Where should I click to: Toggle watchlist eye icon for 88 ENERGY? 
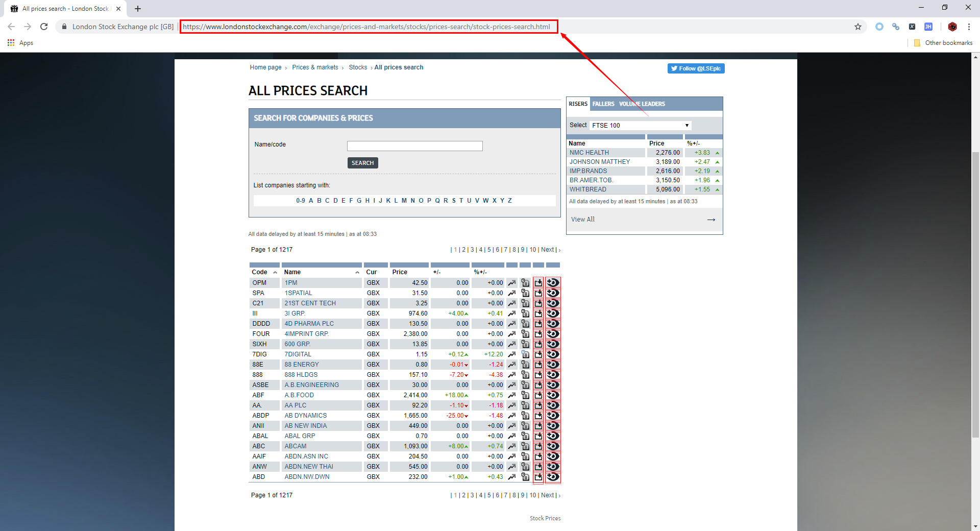[553, 365]
